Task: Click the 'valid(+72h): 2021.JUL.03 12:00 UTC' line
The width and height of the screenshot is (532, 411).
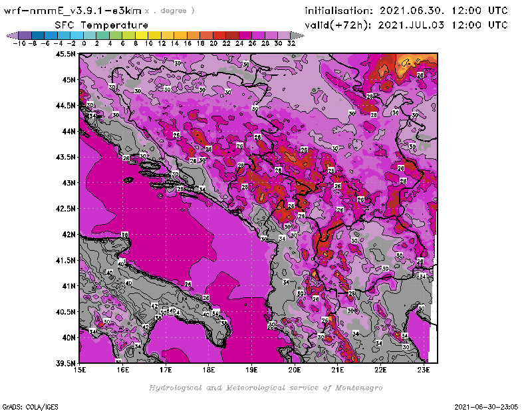Action: (406, 25)
